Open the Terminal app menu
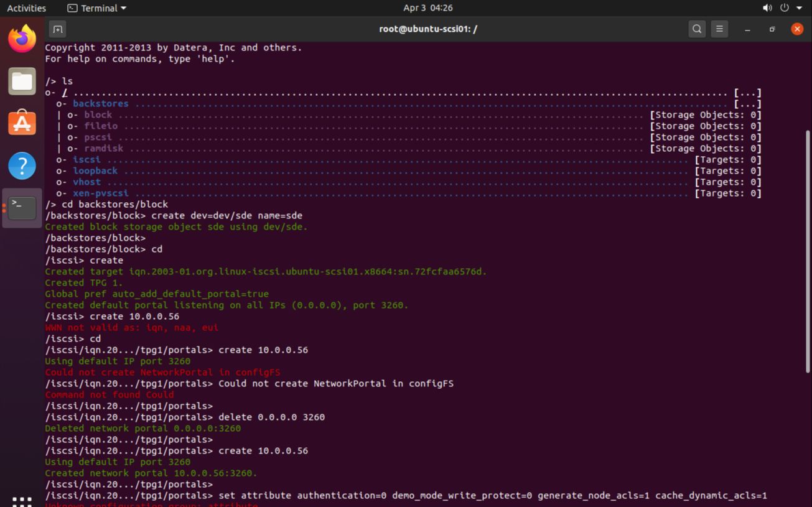 (x=96, y=8)
